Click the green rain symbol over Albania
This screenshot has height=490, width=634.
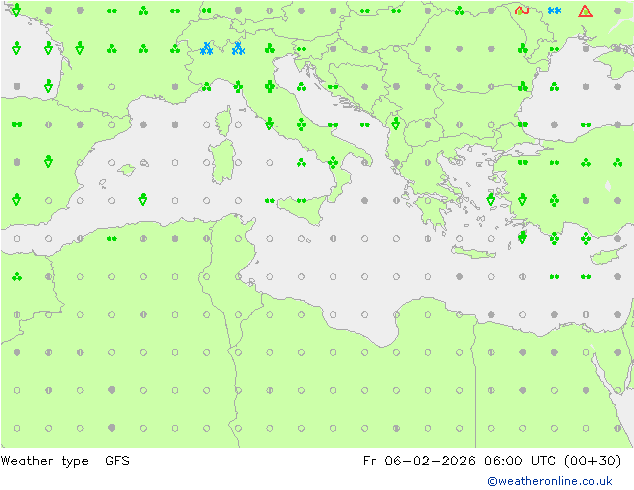click(396, 123)
